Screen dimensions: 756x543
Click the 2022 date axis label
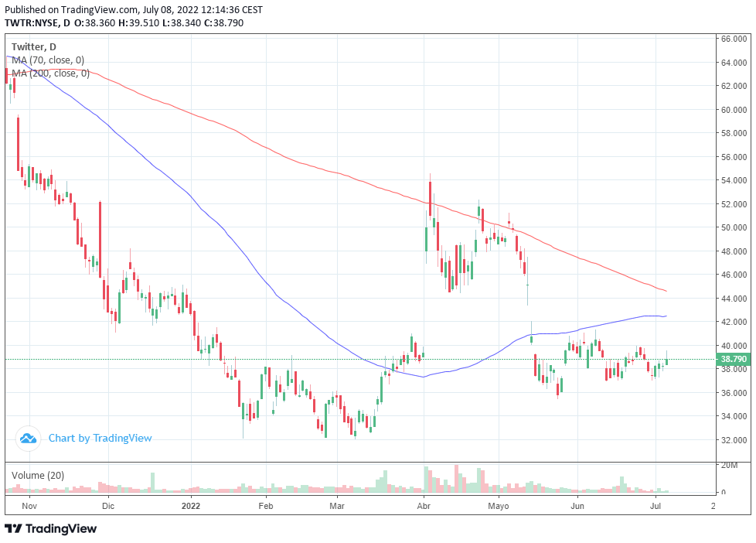point(191,506)
